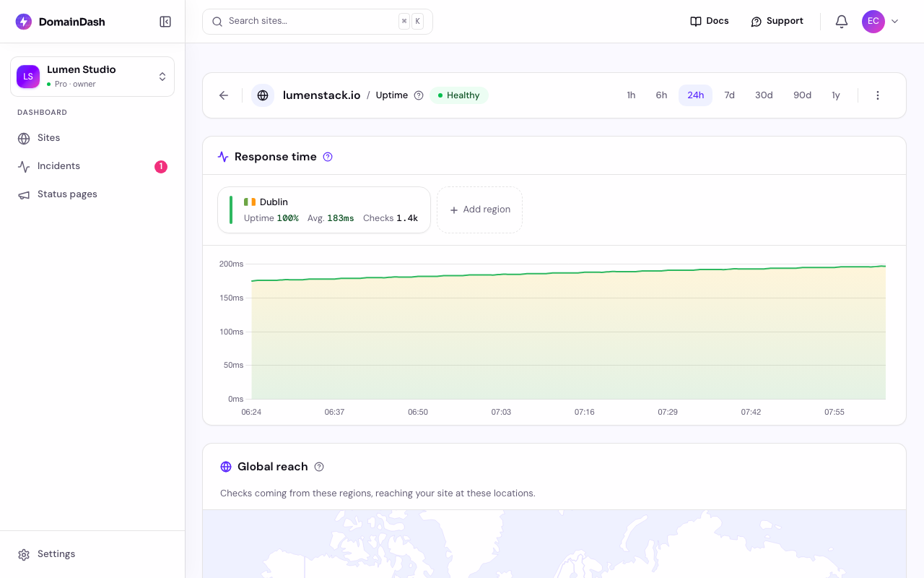Viewport: 924px width, 578px height.
Task: Open Settings at the sidebar bottom
Action: [92, 554]
